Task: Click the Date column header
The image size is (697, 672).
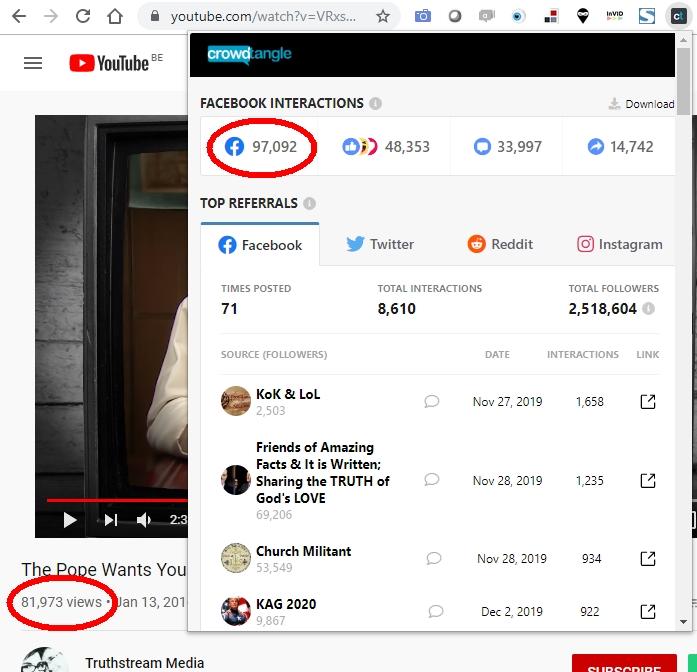Action: click(497, 355)
